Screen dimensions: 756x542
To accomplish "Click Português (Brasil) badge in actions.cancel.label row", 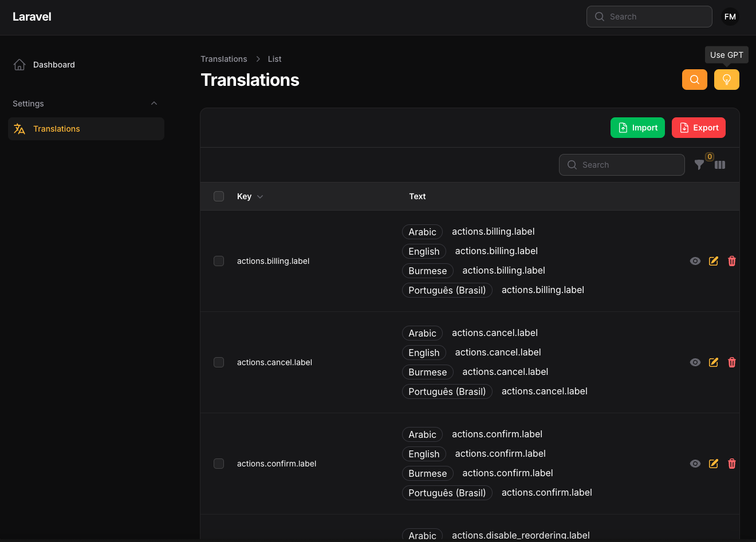I will pos(447,391).
